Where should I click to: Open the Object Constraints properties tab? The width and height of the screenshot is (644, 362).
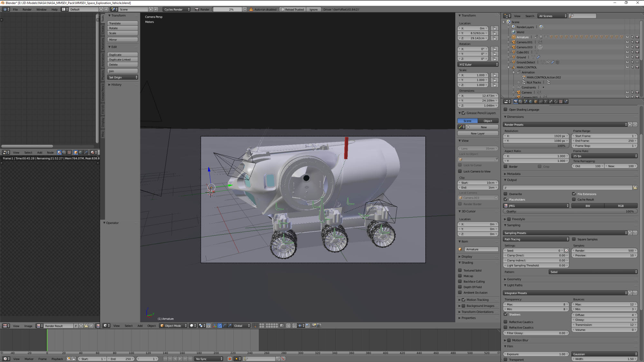[541, 101]
